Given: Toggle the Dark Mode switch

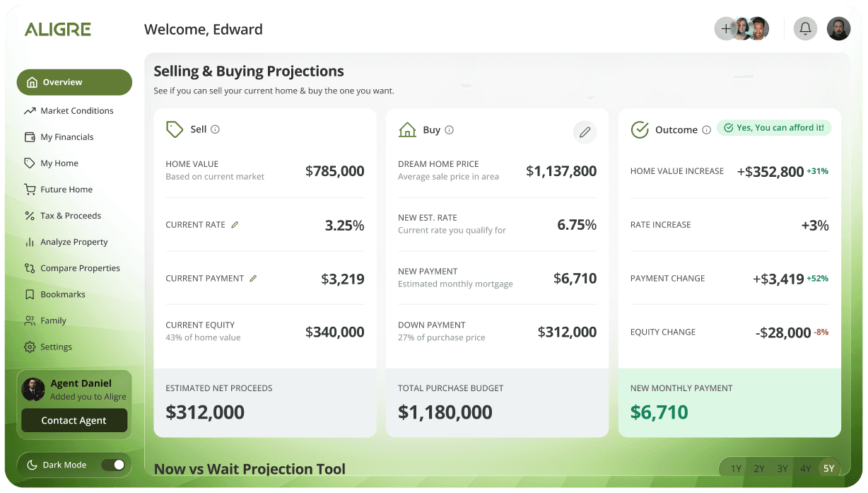Looking at the screenshot, I should tap(113, 465).
